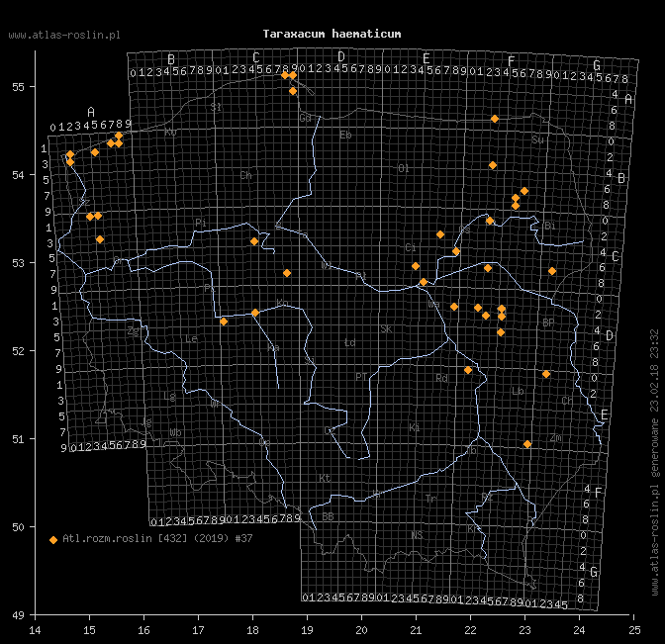
Task: Click the orange diamond in the legend
Action: point(53,540)
